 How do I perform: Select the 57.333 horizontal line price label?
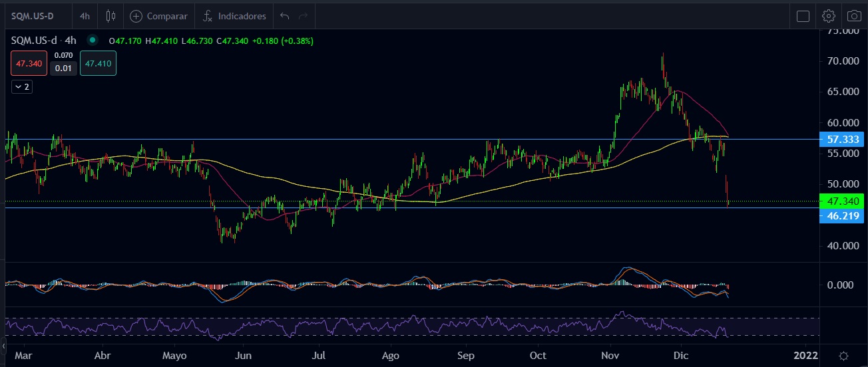(x=843, y=139)
